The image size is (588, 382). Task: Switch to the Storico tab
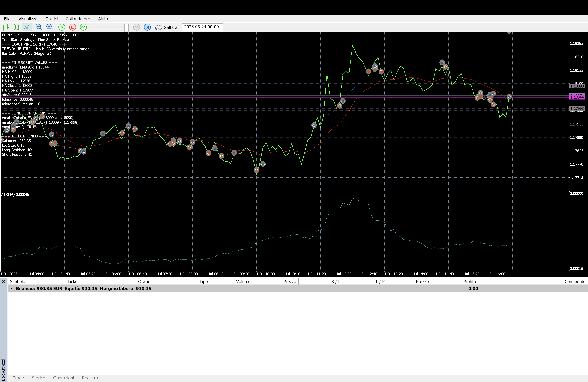coord(38,378)
